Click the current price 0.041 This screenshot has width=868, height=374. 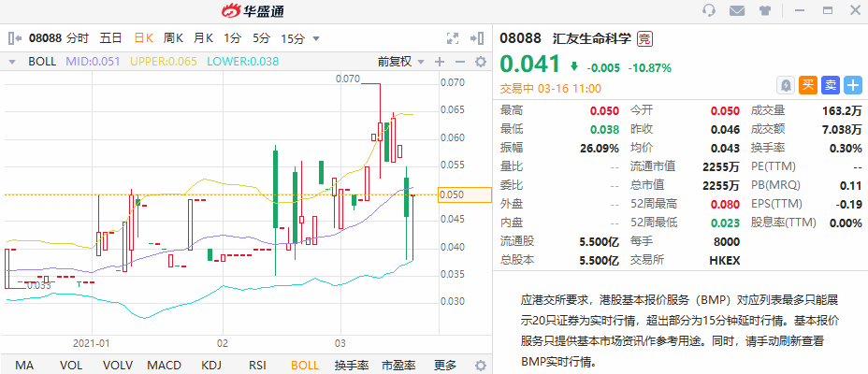tap(530, 64)
